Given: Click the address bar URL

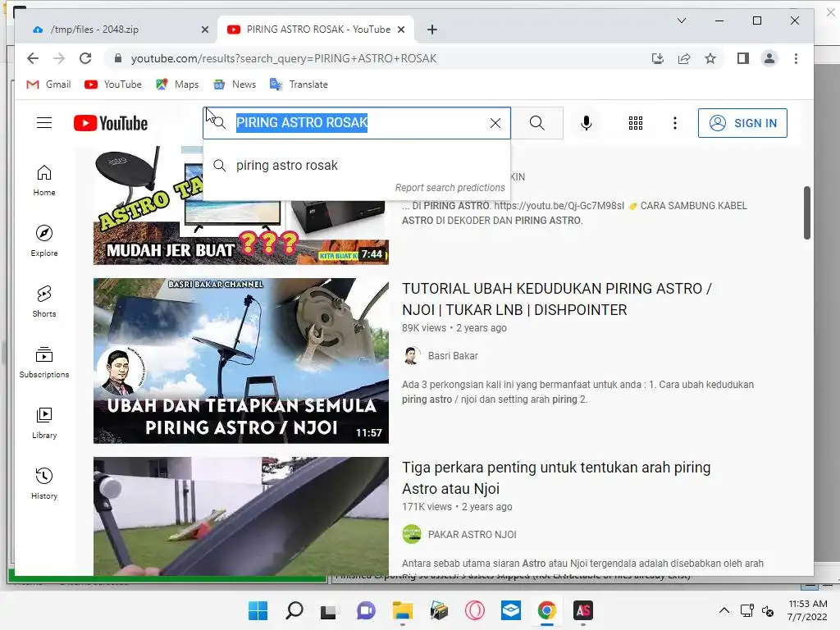Looking at the screenshot, I should pyautogui.click(x=284, y=58).
